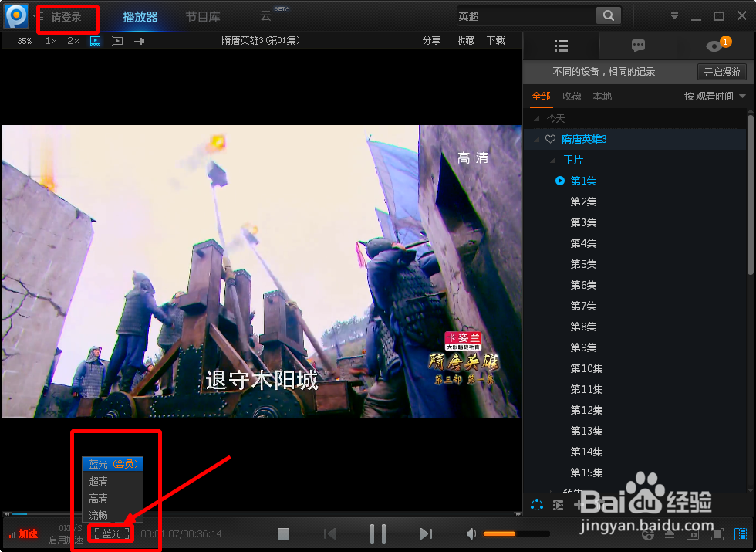Click the pin always-on-top icon

[140, 41]
